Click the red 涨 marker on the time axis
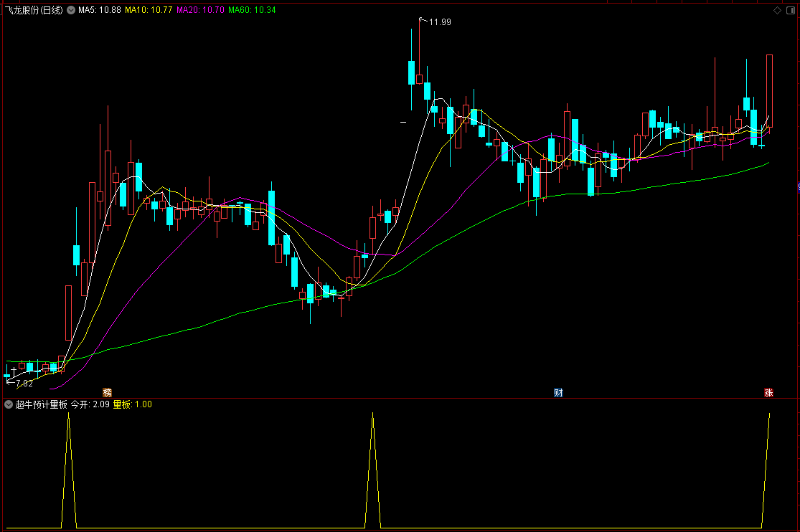Viewport: 800px width, 532px height. (x=768, y=393)
